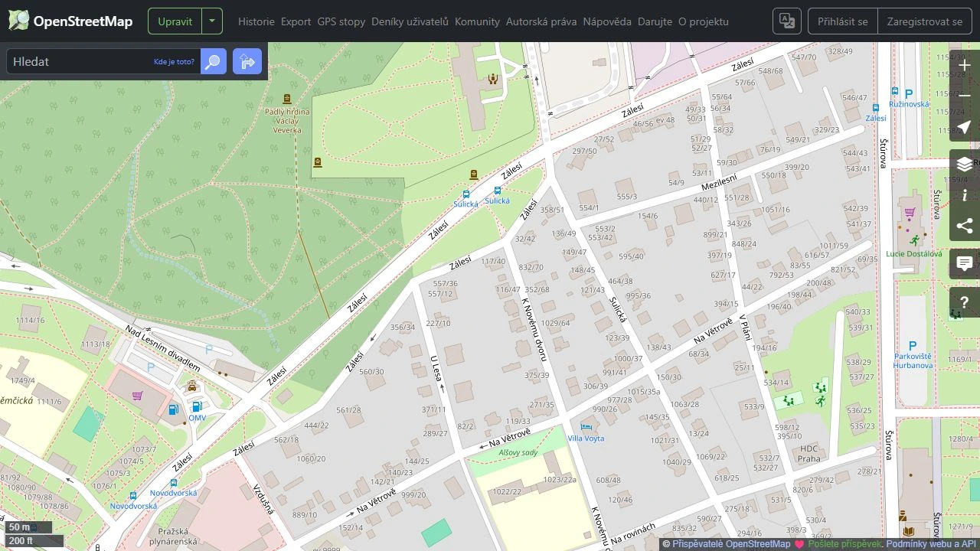Viewport: 980px width, 551px height.
Task: Click the OMV fuel station icon
Action: pos(197,407)
